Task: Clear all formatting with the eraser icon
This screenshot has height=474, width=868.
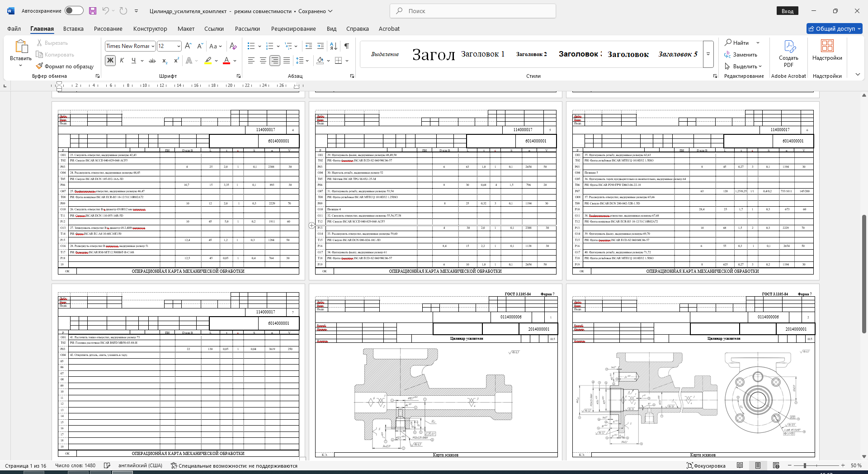Action: [x=233, y=46]
